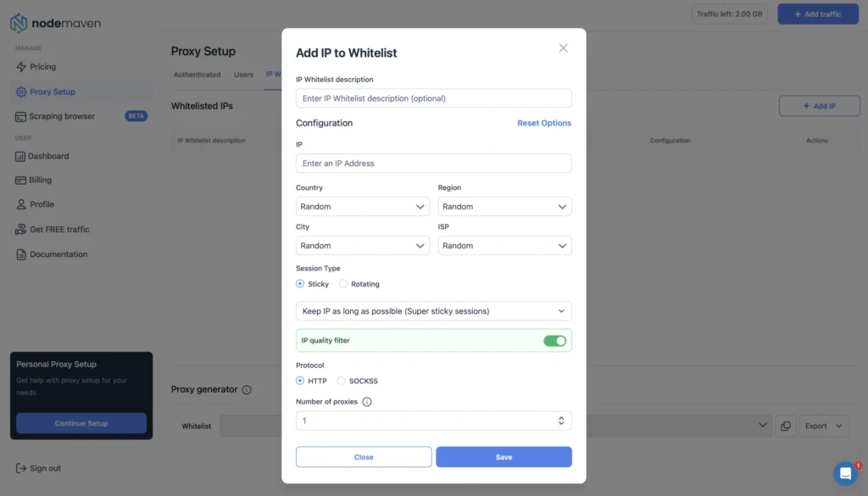Screen dimensions: 868x496
Task: Click the Number of proxies info icon
Action: click(x=366, y=402)
